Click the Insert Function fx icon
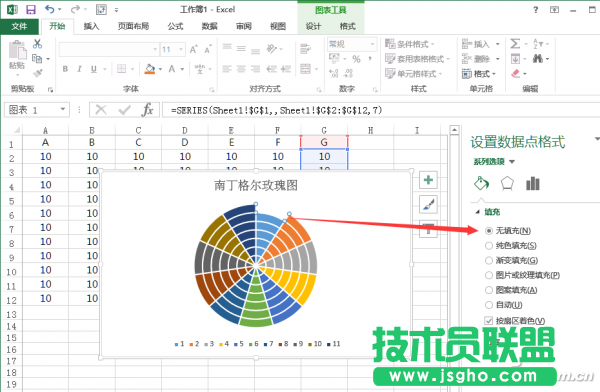 coord(147,110)
